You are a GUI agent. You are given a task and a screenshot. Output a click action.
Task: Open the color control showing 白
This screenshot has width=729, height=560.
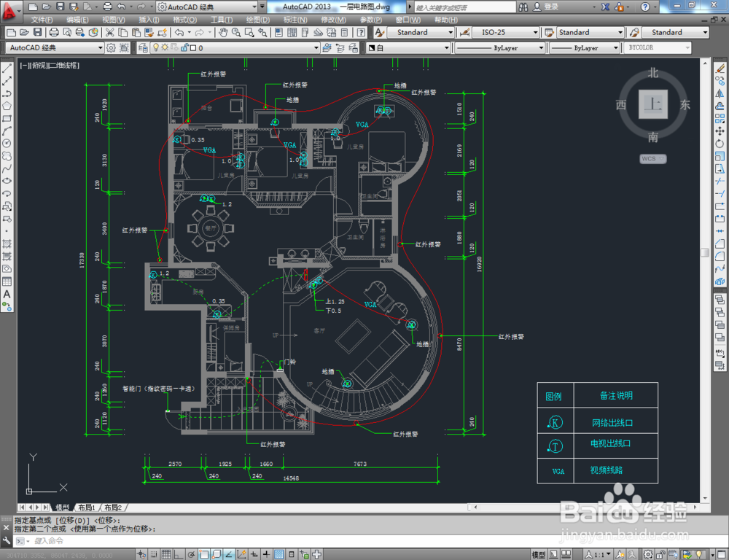pyautogui.click(x=409, y=48)
